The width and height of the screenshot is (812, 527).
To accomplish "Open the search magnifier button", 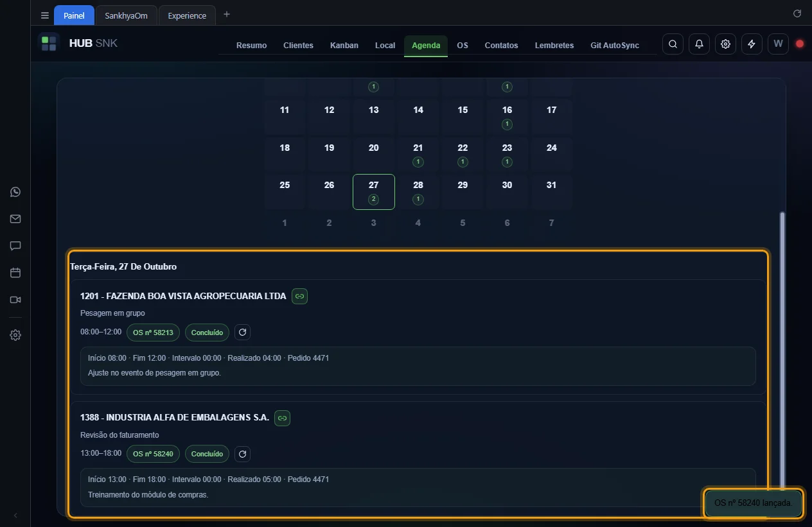I will (x=673, y=44).
